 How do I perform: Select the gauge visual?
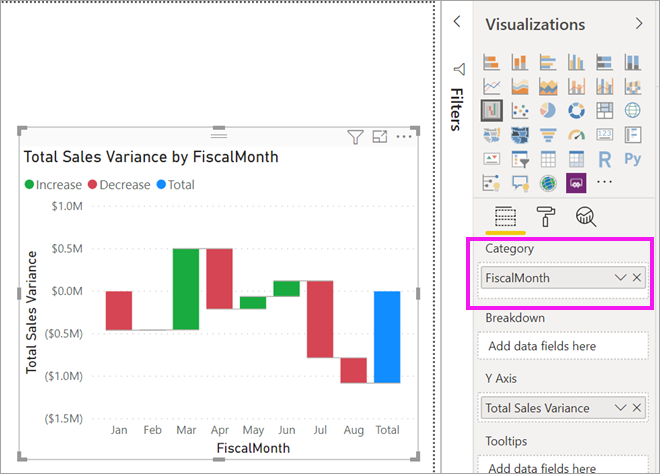click(x=576, y=135)
